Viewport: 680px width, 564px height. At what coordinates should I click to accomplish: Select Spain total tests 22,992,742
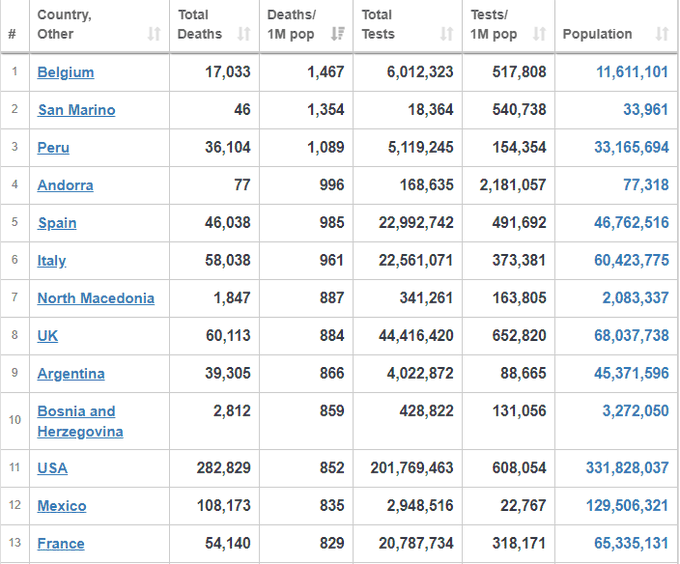click(x=416, y=223)
